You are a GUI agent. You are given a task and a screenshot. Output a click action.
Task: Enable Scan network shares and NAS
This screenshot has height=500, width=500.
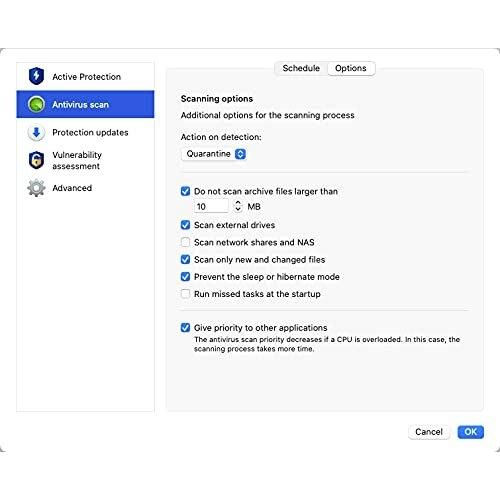[x=185, y=242]
